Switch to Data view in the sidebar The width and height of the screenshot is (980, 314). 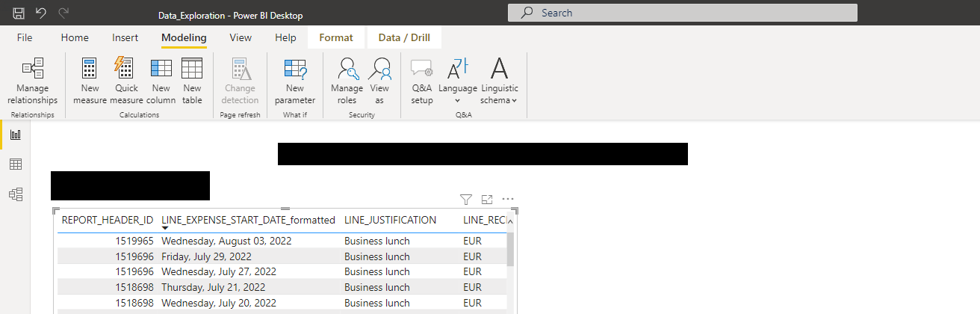15,164
